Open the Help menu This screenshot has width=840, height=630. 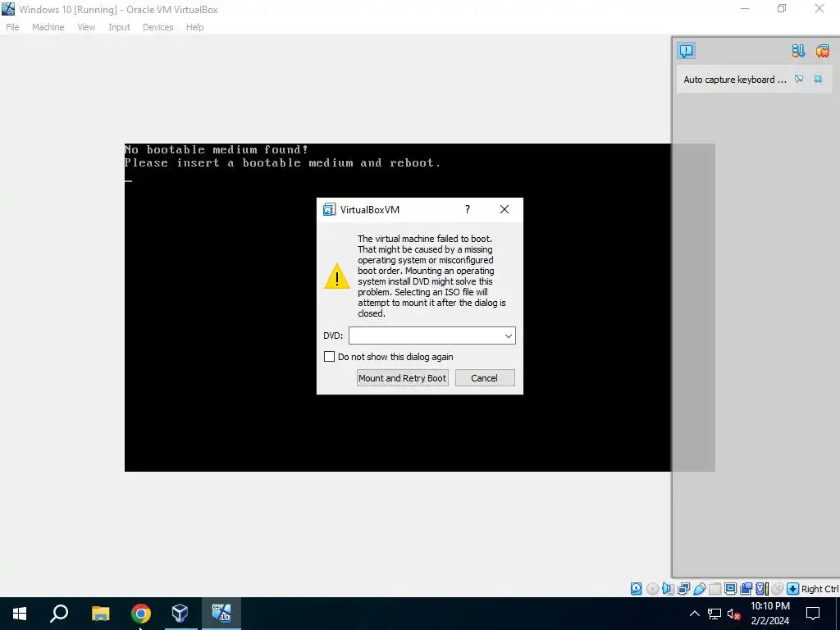pos(194,27)
